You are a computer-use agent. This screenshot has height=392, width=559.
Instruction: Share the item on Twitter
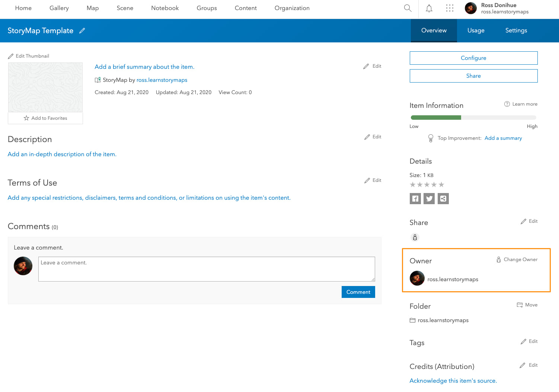point(429,199)
